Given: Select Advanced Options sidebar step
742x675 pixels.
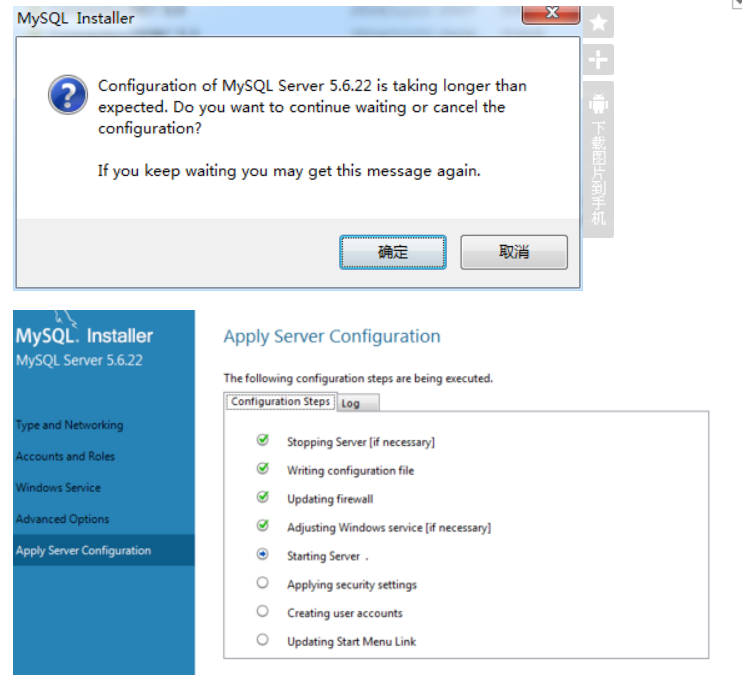Looking at the screenshot, I should (x=62, y=519).
